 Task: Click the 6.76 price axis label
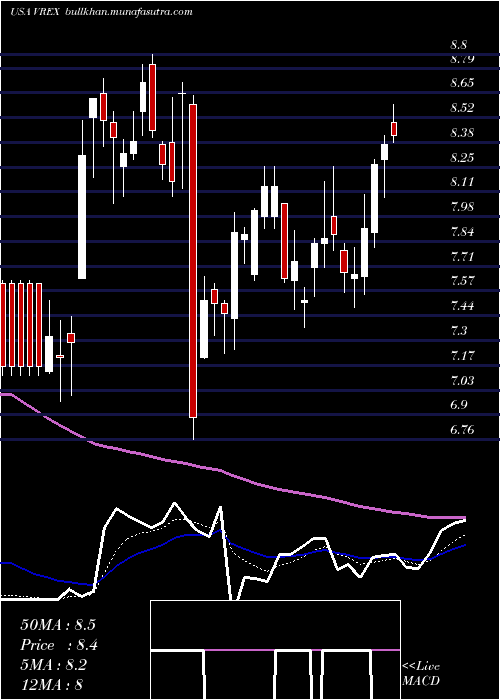462,430
